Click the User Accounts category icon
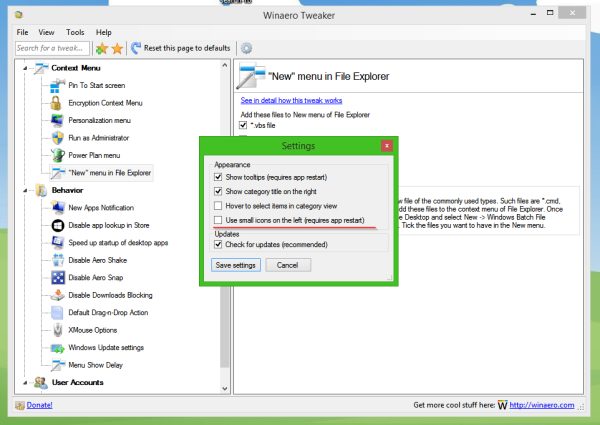This screenshot has height=425, width=600. pyautogui.click(x=40, y=382)
